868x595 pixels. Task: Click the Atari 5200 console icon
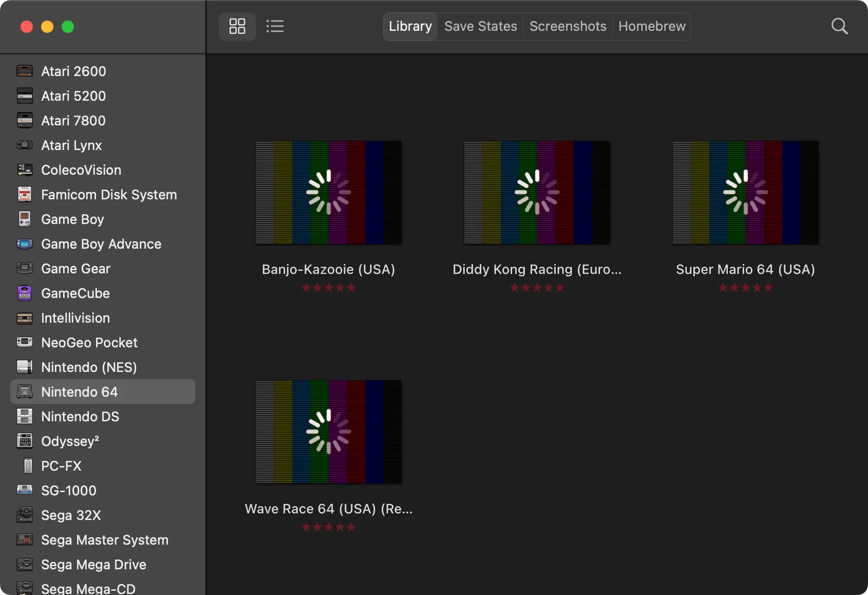point(25,96)
